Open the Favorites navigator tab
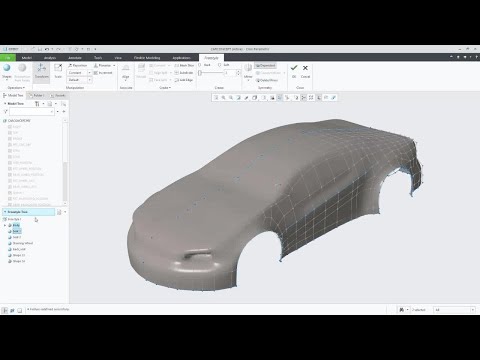480x360 pixels. click(58, 95)
